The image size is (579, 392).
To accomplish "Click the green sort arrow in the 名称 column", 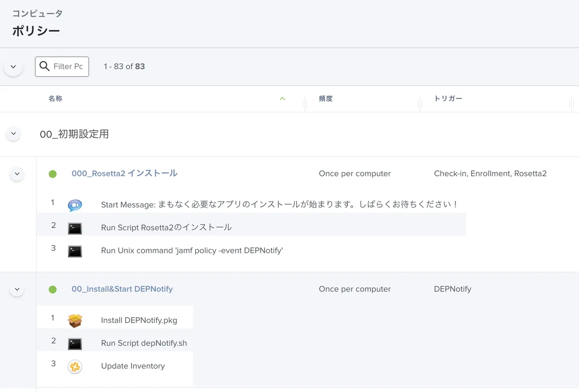I will click(x=283, y=99).
